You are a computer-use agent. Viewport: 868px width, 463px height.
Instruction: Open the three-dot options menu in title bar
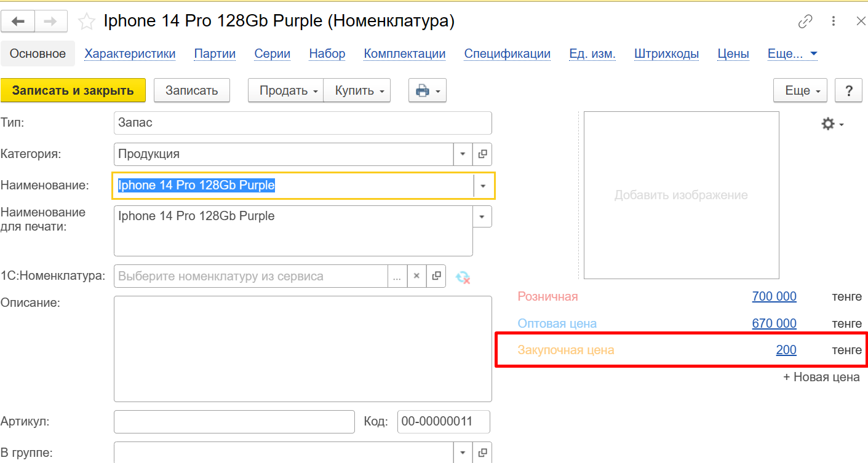coord(834,22)
